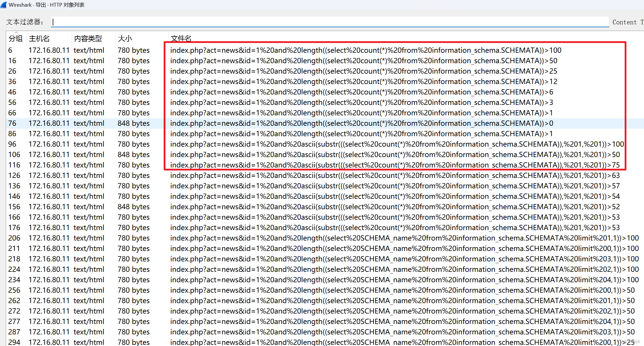Screen dimensions: 644x346
Task: Select packet 146 row ending >54
Action: [x=325, y=196]
